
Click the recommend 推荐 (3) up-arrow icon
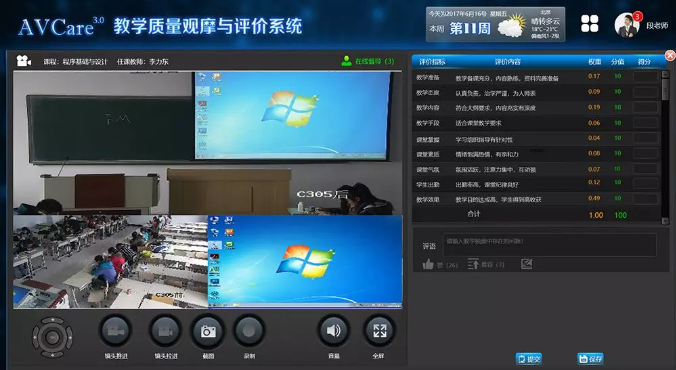(473, 264)
